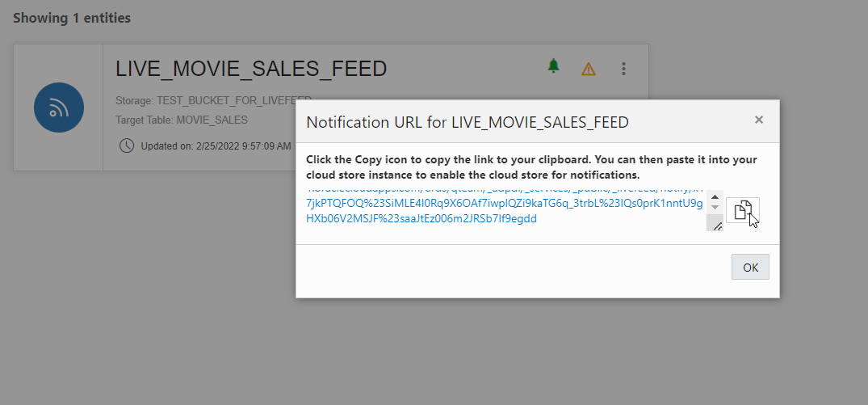Click the Target Table: MOVIE_SALES text
Viewport: 868px width, 405px height.
tap(182, 120)
